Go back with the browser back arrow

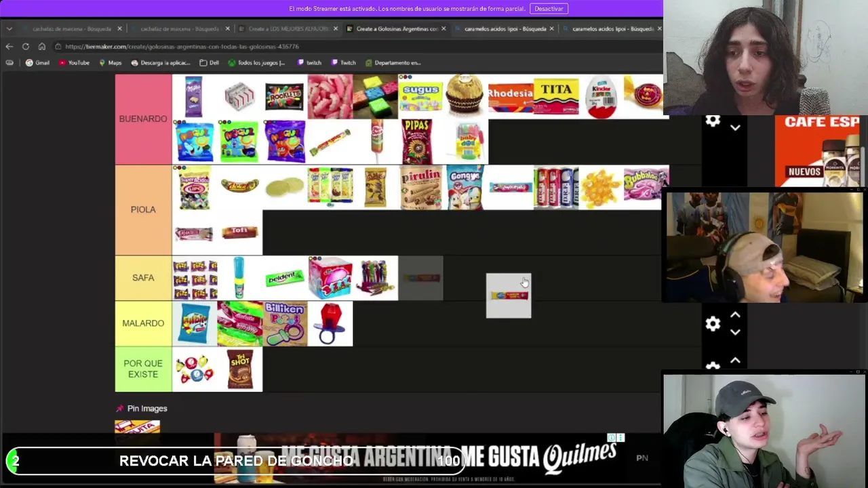point(9,46)
